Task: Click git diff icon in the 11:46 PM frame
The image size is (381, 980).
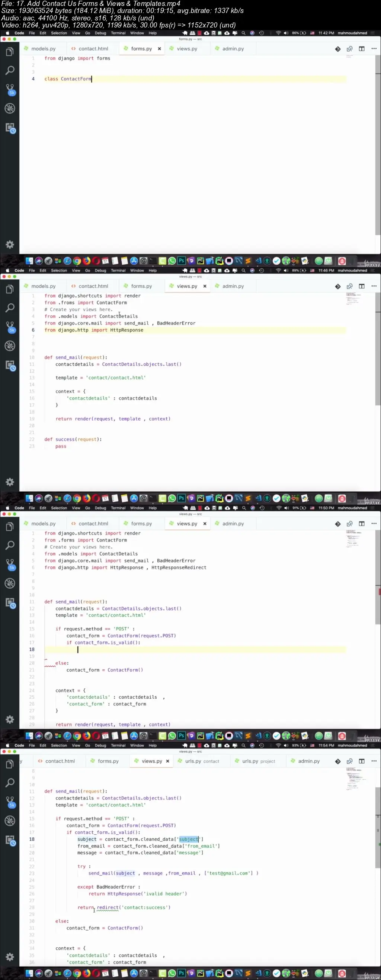Action: click(337, 286)
